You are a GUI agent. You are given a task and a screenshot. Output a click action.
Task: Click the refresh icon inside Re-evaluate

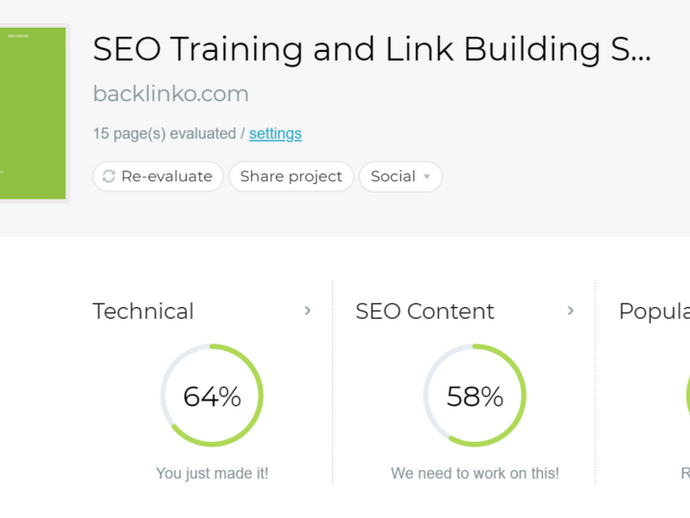(109, 177)
